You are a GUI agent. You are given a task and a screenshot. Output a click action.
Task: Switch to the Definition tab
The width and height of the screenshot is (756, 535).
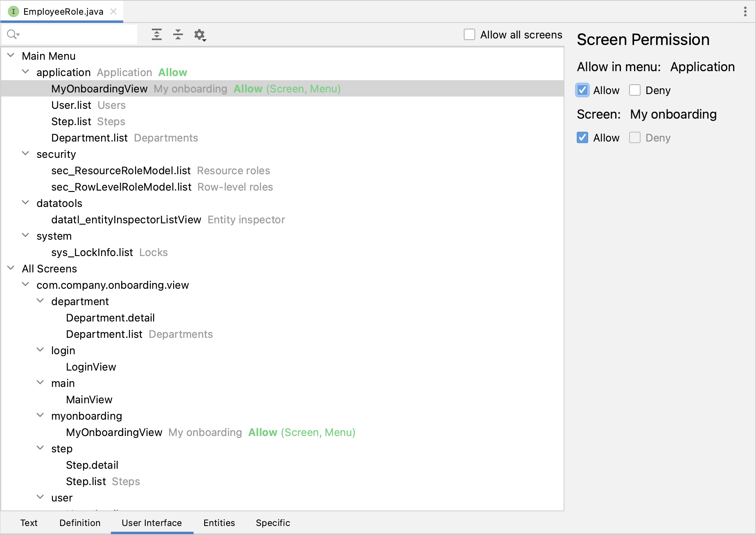(80, 523)
